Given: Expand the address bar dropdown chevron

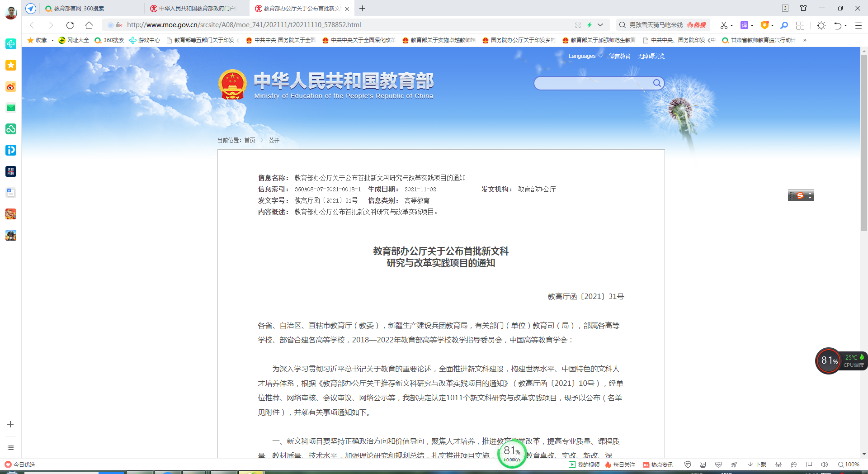Looking at the screenshot, I should click(600, 25).
